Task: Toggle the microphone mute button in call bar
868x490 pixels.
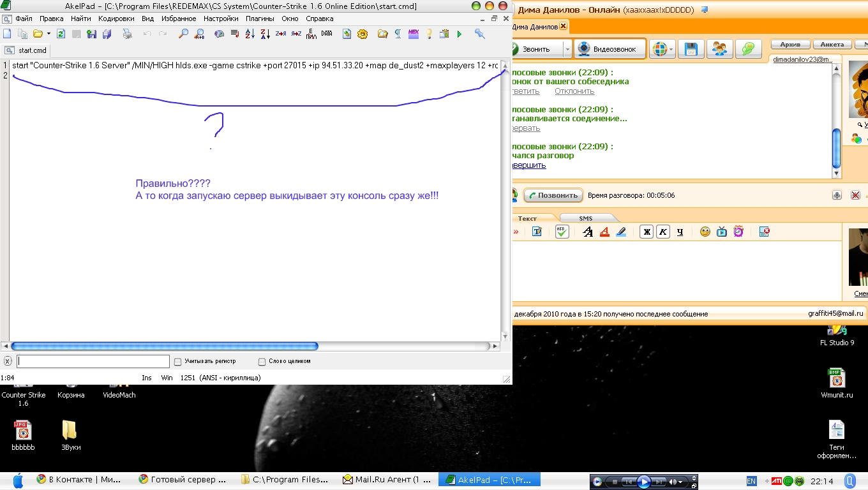Action: (x=837, y=195)
